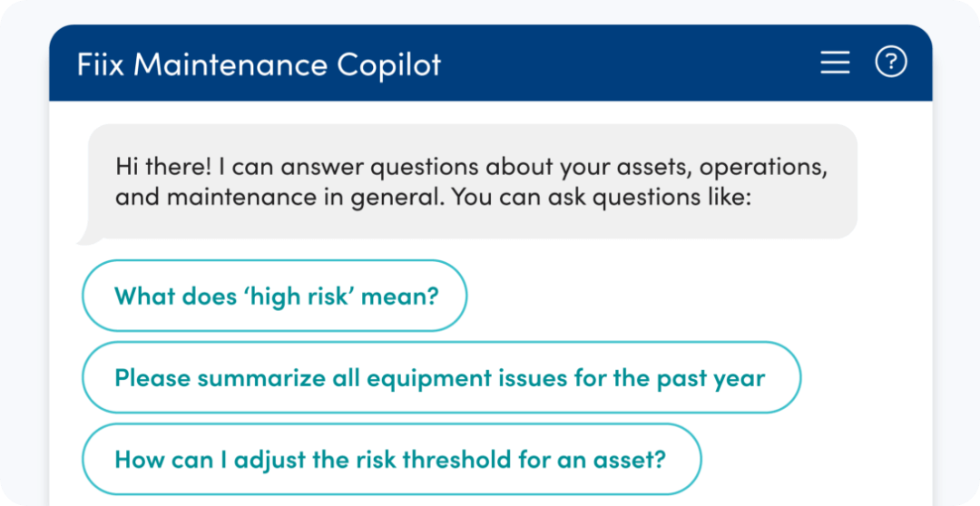Viewport: 980px width, 506px height.
Task: Click the Fiix Maintenance Copilot title
Action: pos(259,64)
